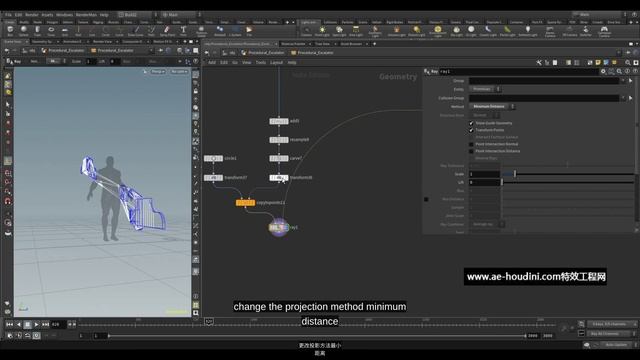Select the Spot Light shelf tool
This screenshot has width=640, height=360.
(339, 31)
